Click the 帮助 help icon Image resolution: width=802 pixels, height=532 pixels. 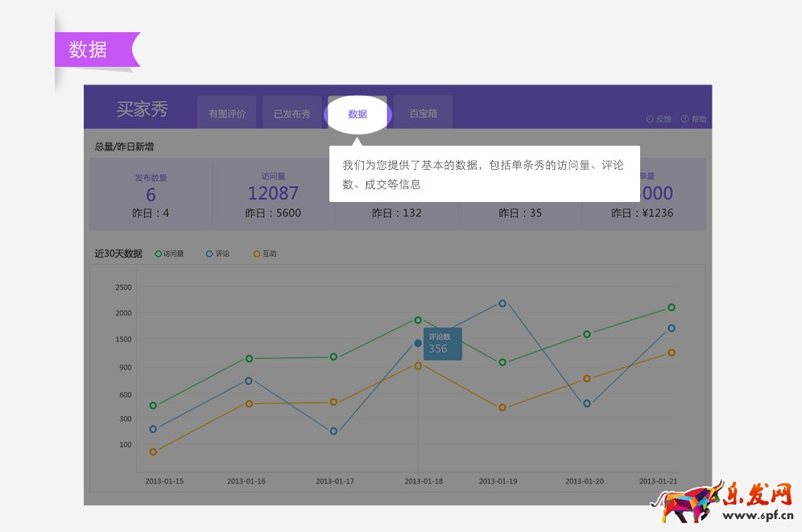tap(685, 119)
